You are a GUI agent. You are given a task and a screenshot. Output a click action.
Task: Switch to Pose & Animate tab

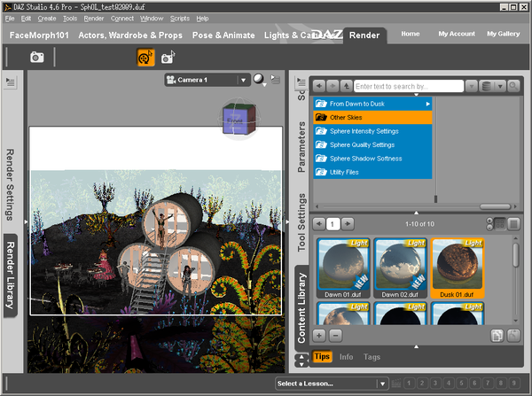coord(223,35)
